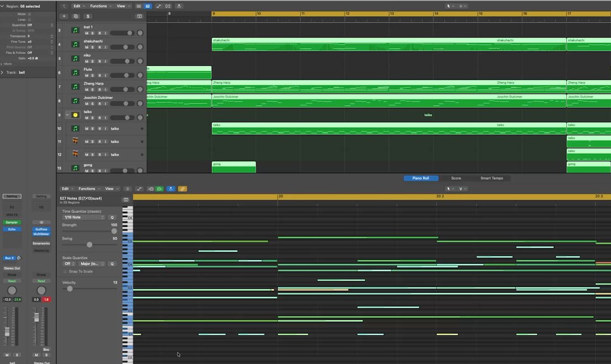Expand the Track: bell inspector section
The image size is (611, 364).
tap(2, 72)
